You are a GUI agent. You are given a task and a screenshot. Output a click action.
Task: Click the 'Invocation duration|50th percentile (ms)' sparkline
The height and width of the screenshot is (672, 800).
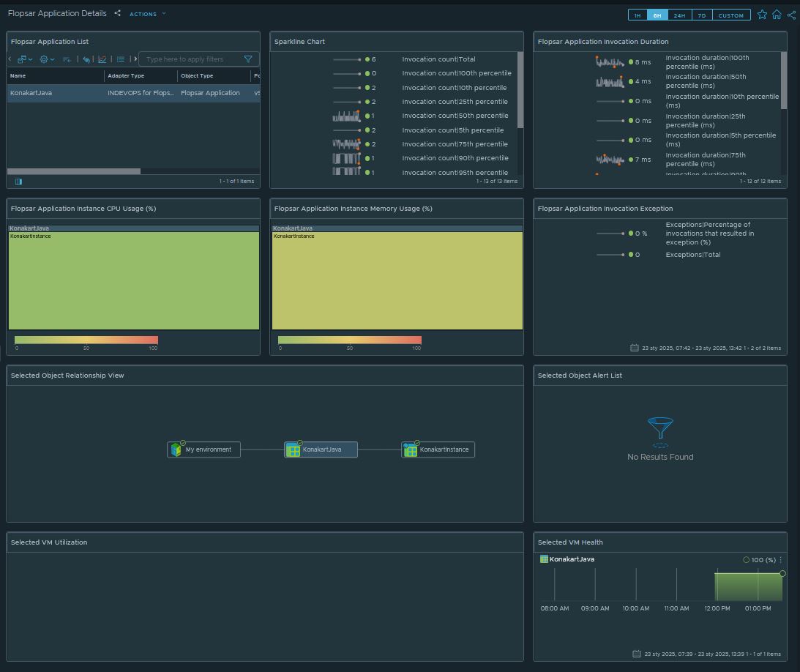(610, 82)
